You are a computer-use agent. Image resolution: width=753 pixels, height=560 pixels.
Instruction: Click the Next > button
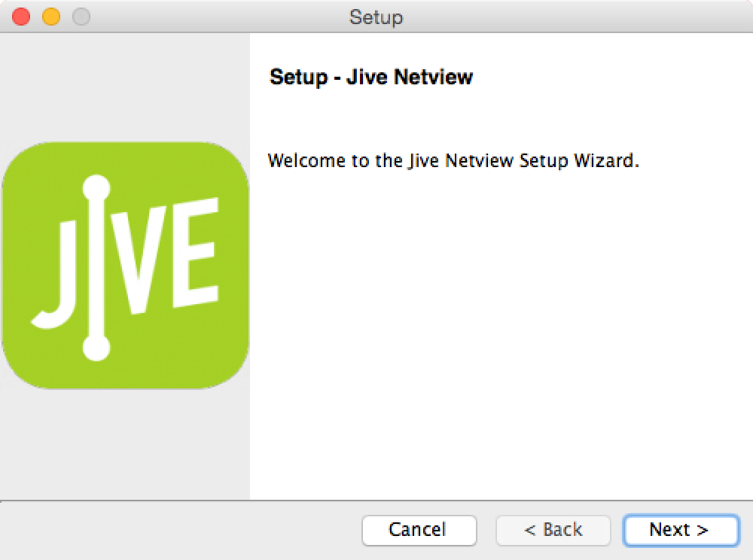681,530
